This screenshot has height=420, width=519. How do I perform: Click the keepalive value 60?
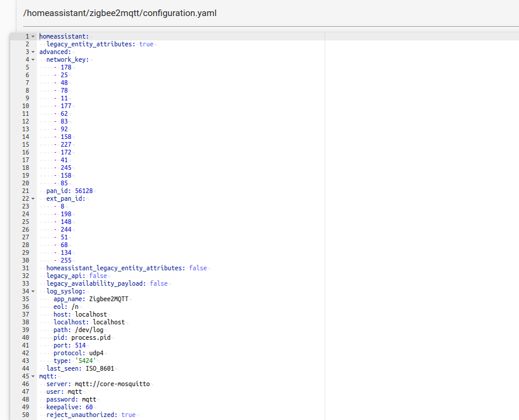coord(89,407)
